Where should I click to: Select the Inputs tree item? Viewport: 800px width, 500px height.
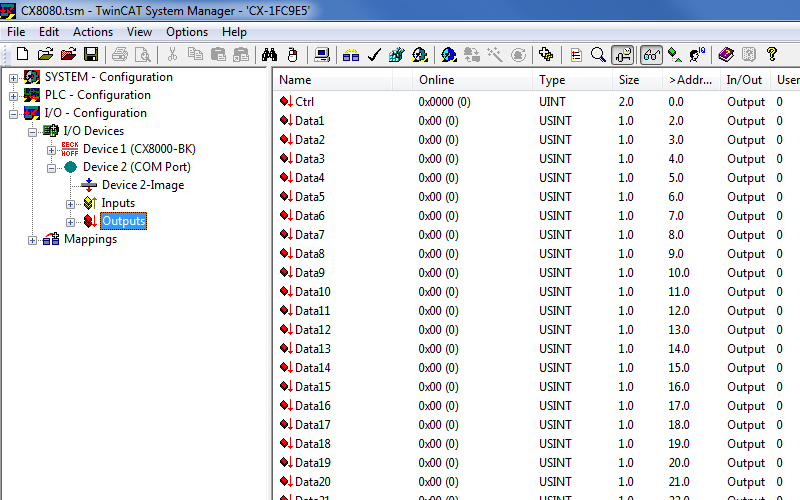coord(118,203)
